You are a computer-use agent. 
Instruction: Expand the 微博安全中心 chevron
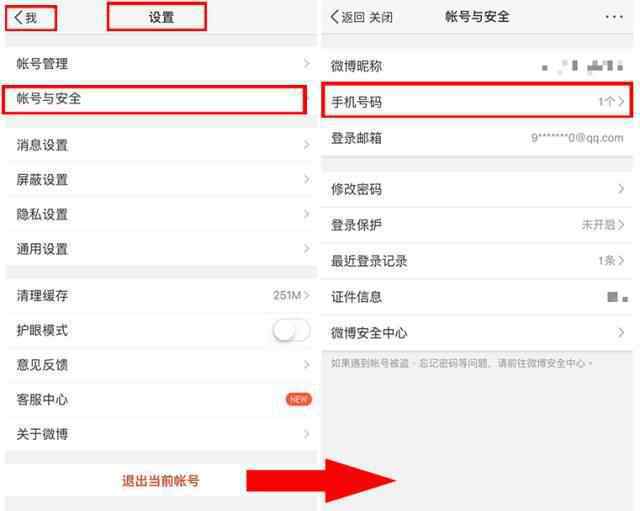click(x=621, y=333)
